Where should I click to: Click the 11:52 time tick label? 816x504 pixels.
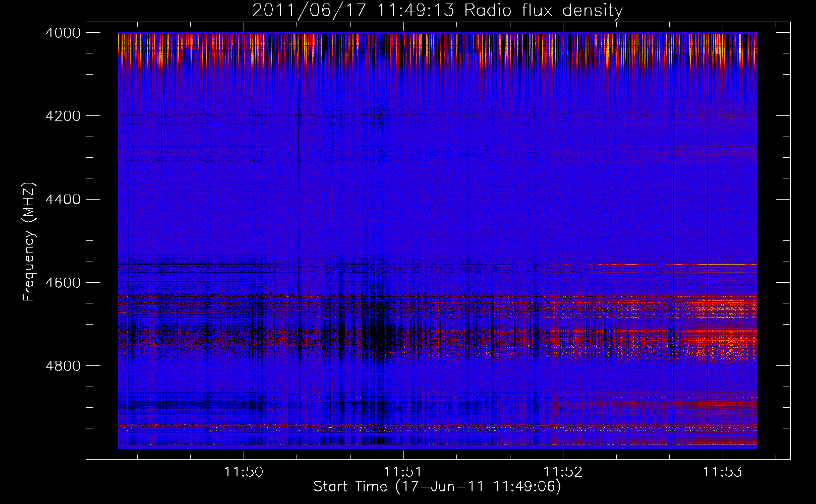[563, 472]
